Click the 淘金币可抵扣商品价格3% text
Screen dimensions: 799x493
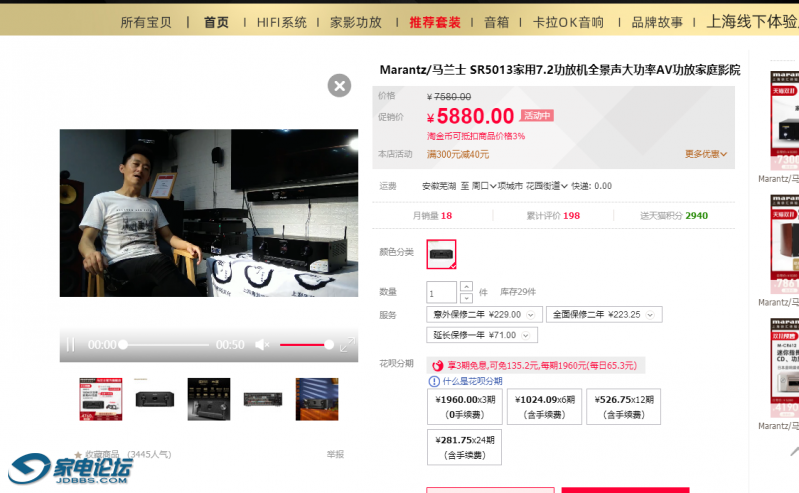click(476, 136)
